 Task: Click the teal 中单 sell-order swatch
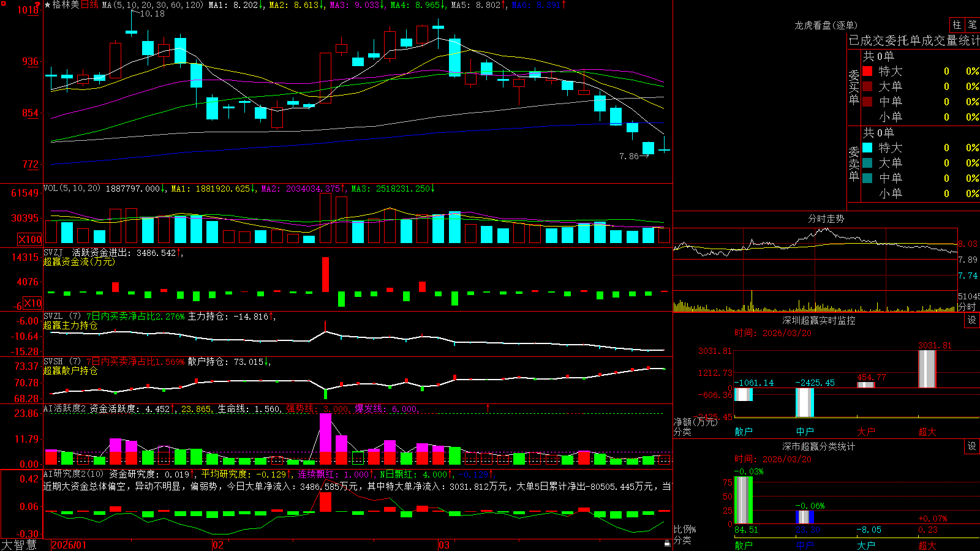point(867,178)
